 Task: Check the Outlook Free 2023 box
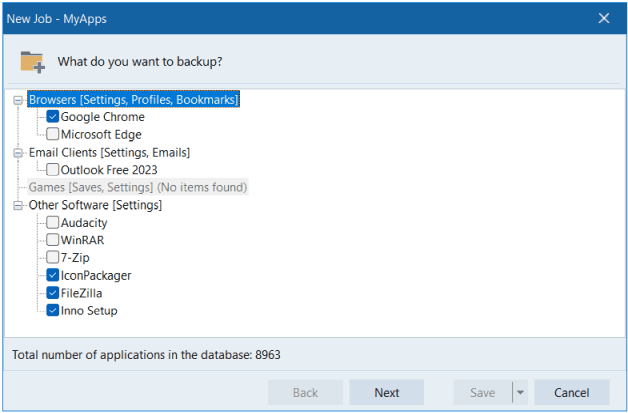point(53,170)
